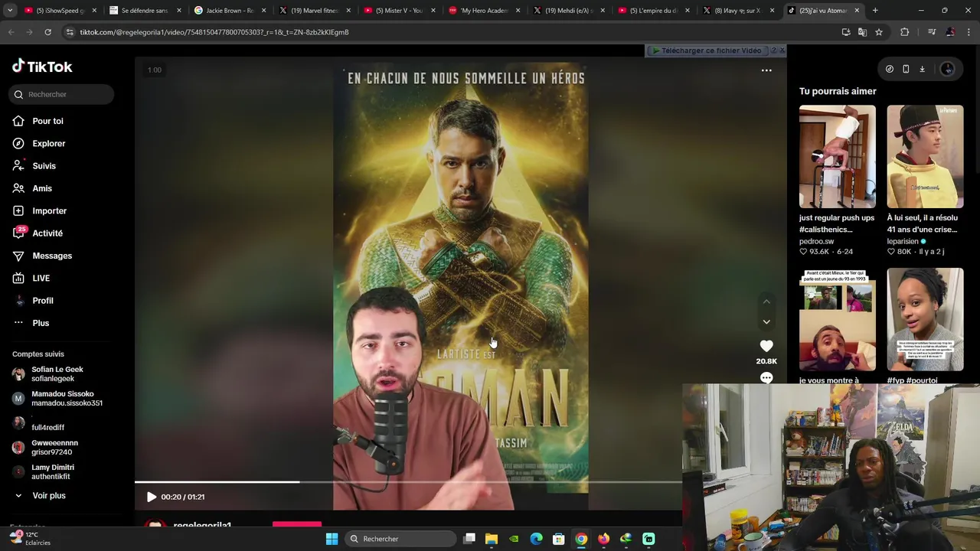Open the weather widget on taskbar

click(x=29, y=539)
